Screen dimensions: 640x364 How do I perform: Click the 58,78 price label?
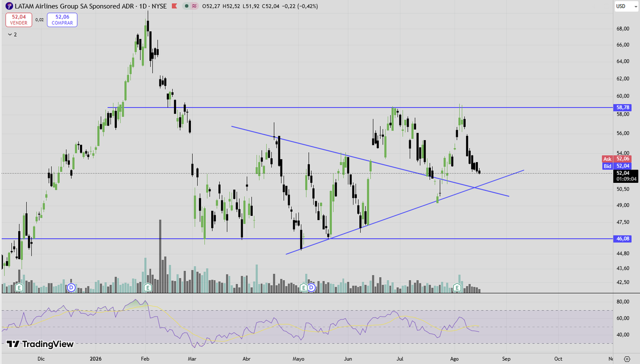coord(622,108)
